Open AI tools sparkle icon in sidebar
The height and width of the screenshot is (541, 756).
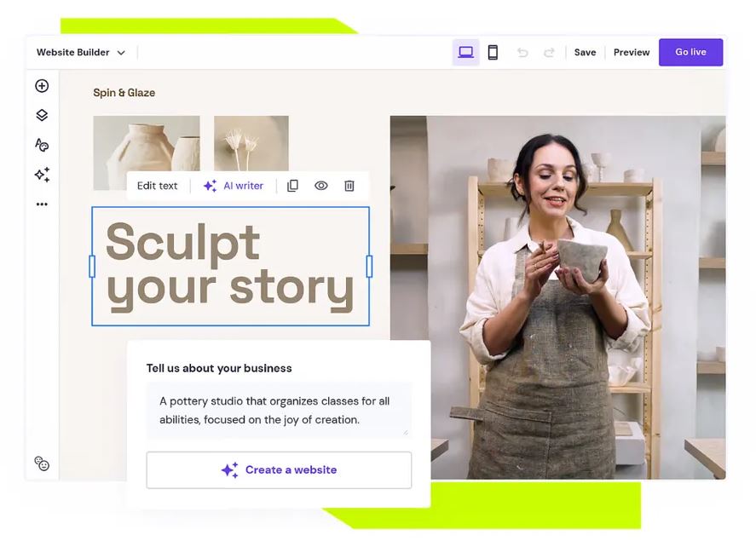tap(42, 175)
